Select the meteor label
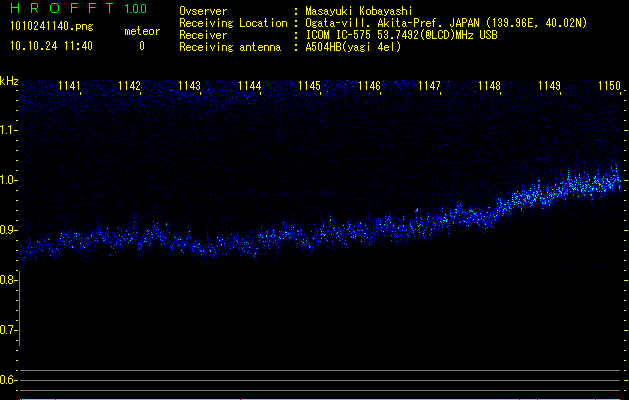 pos(141,31)
